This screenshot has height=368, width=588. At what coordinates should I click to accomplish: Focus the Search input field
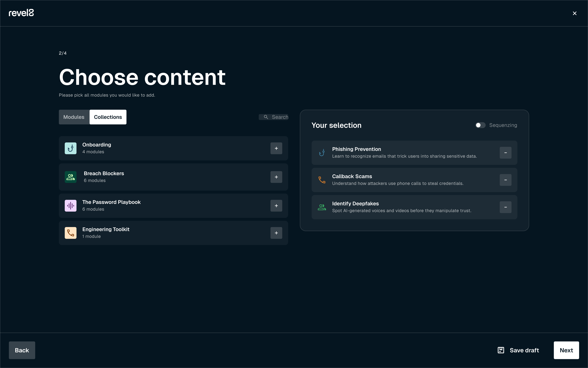277,117
